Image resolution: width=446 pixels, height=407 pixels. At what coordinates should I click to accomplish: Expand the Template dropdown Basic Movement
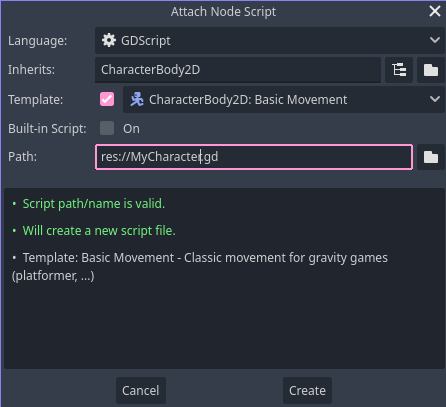[x=284, y=99]
